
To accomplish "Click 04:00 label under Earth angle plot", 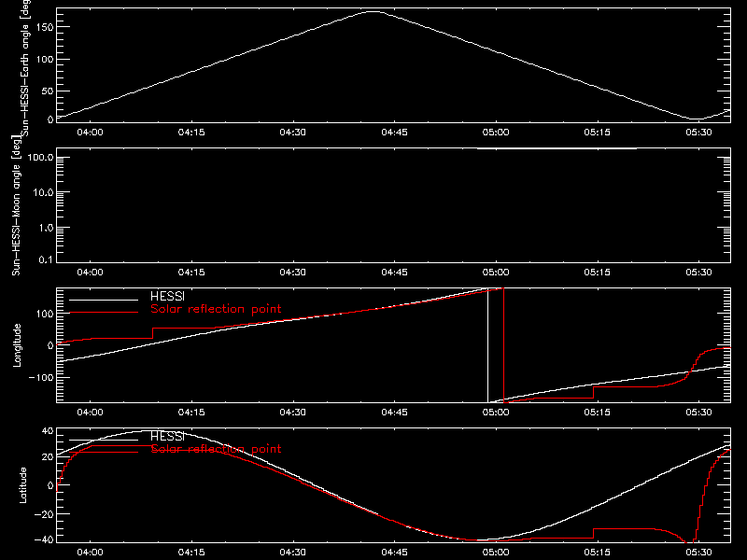I will click(90, 132).
